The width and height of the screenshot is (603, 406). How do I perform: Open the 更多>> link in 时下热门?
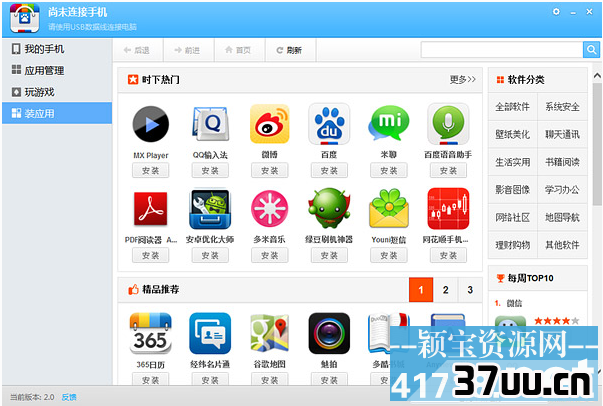(x=463, y=80)
